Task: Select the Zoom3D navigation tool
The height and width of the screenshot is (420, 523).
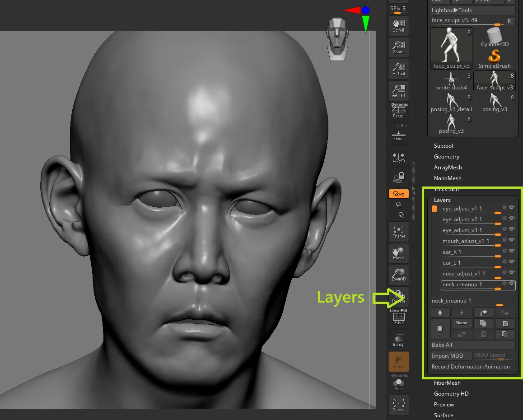Action: coord(399,275)
